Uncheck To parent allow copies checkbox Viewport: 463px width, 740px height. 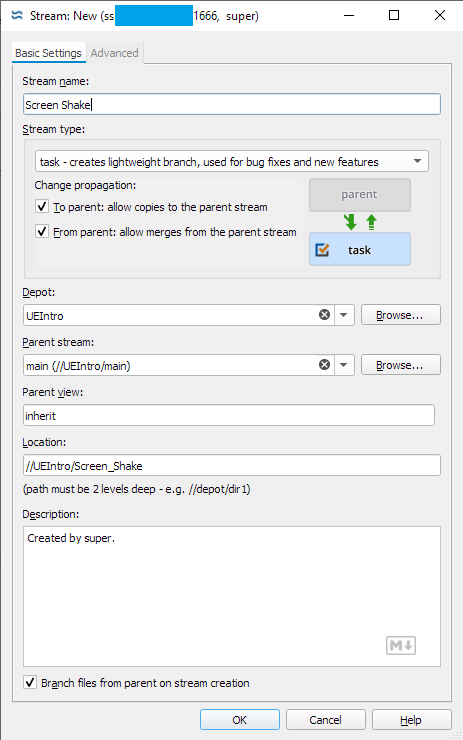[x=42, y=207]
